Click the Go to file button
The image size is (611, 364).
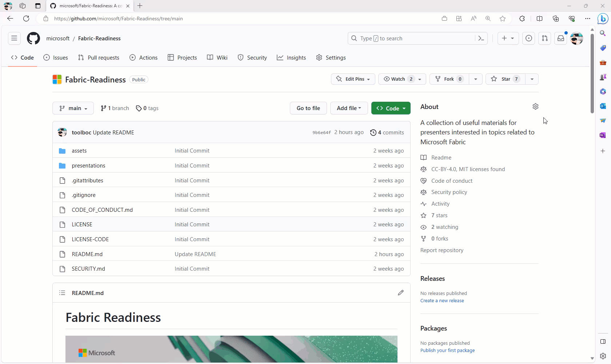pos(308,108)
